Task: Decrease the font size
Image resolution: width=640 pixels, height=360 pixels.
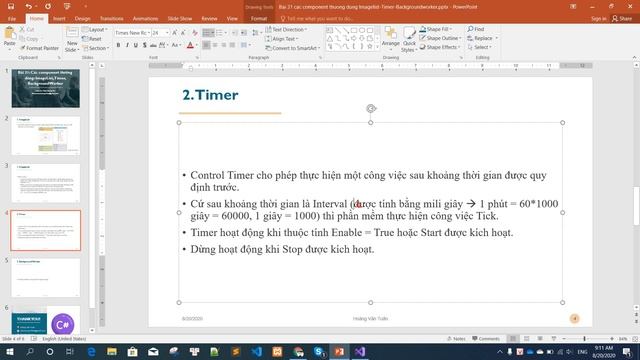Action: pos(183,33)
